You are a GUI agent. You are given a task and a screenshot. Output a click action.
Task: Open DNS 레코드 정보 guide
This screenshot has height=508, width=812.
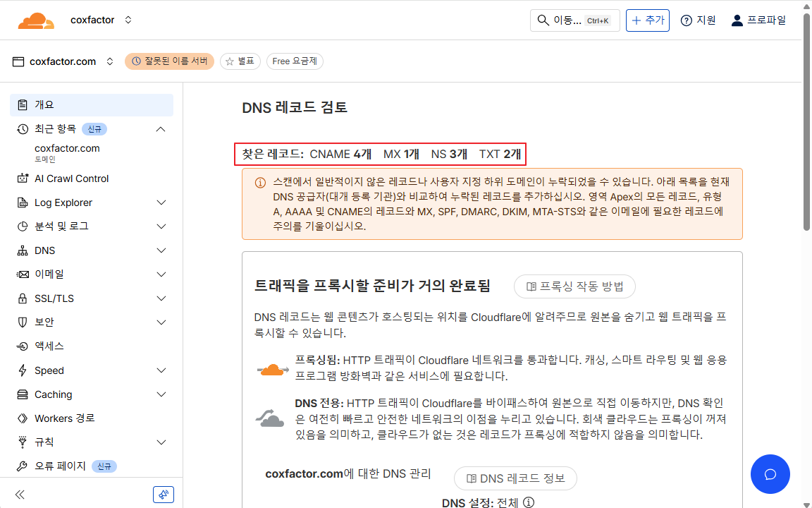(515, 478)
